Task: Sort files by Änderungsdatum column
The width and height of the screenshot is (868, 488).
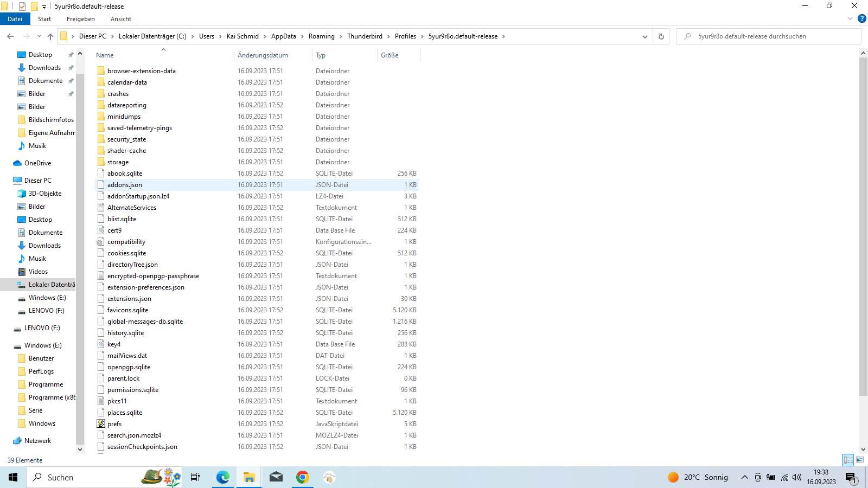Action: (263, 55)
